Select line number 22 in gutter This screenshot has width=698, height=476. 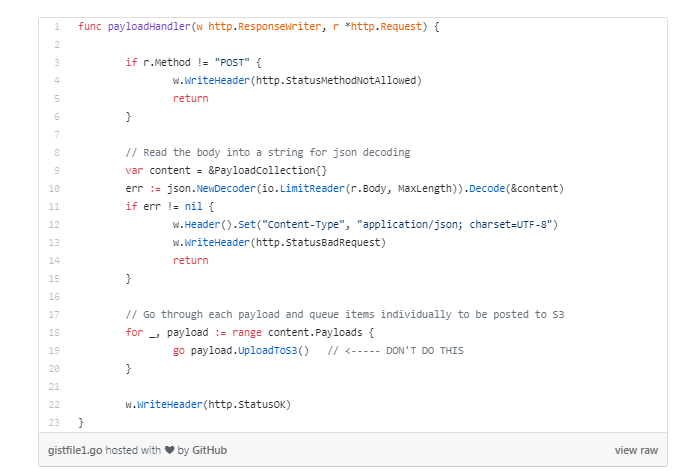tap(55, 404)
